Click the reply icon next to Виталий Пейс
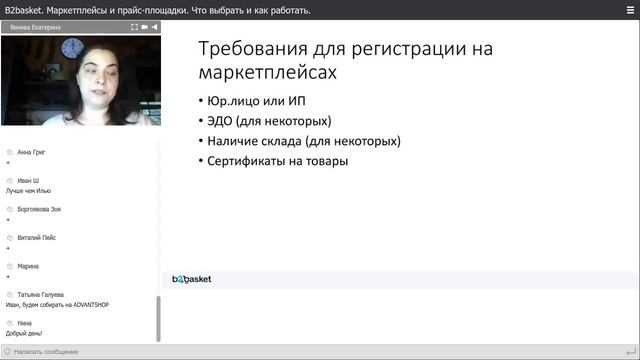Viewport: 640px width, 360px height. [10, 238]
